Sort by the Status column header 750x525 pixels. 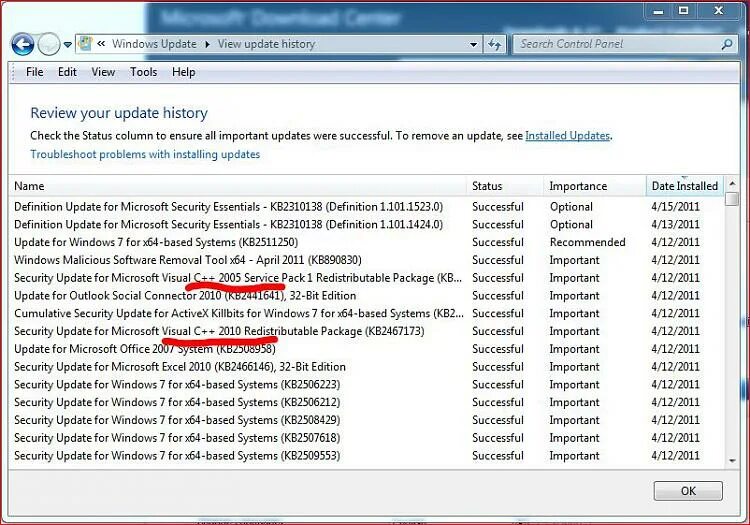(x=505, y=186)
